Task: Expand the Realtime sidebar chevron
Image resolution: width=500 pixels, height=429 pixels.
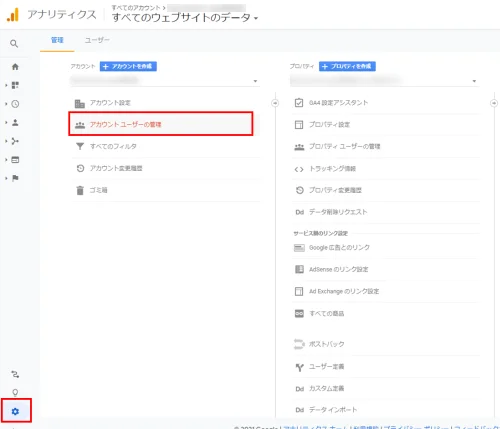Action: pyautogui.click(x=6, y=104)
